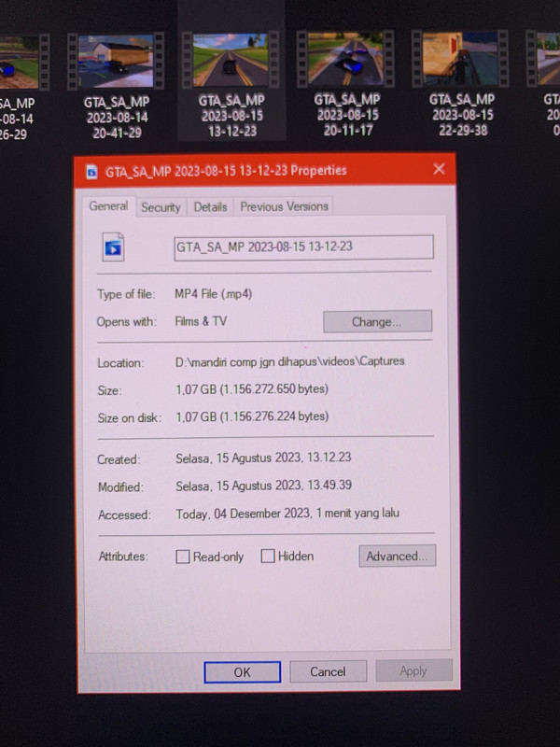Open the Details tab
The image size is (560, 747).
click(210, 206)
